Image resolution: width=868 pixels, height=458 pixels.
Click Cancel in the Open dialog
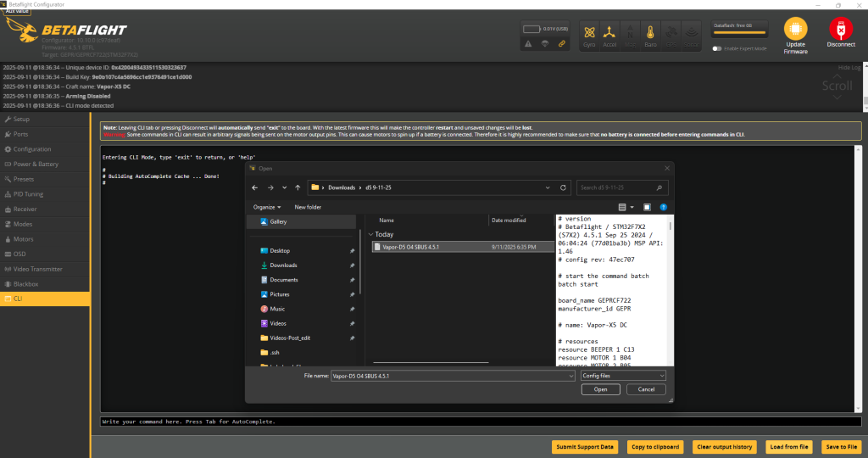[x=646, y=389]
